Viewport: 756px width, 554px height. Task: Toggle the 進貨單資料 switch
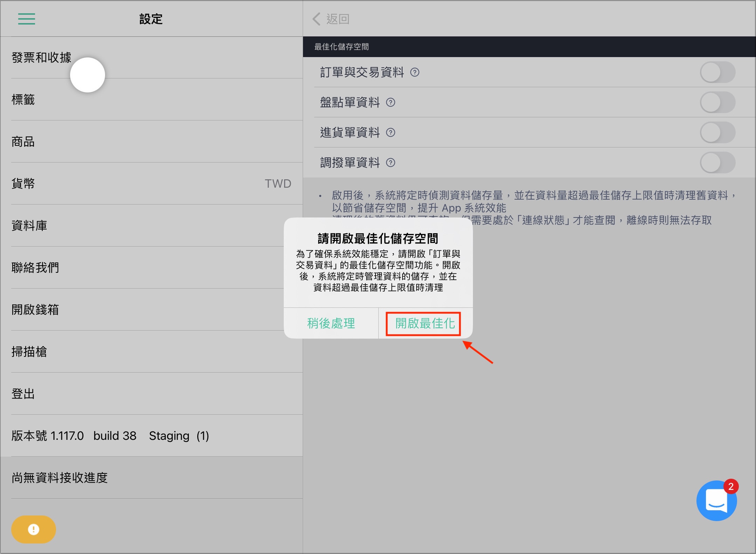point(717,132)
